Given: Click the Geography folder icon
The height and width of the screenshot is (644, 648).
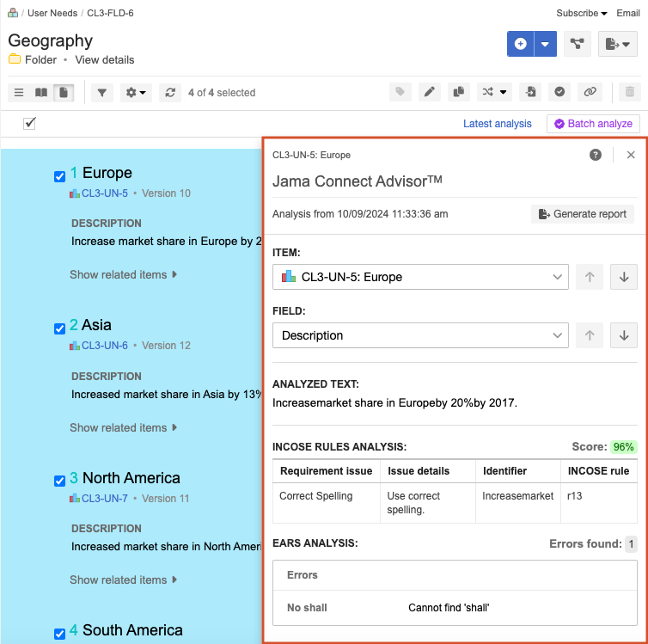Looking at the screenshot, I should pos(15,59).
